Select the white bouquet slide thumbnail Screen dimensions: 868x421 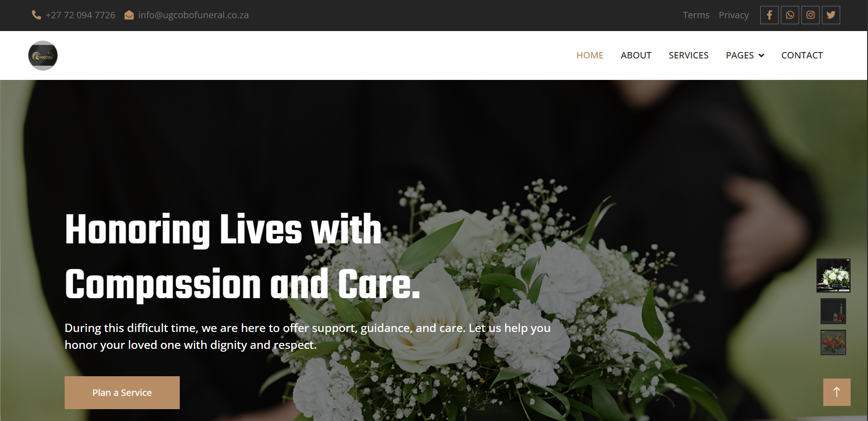[833, 275]
